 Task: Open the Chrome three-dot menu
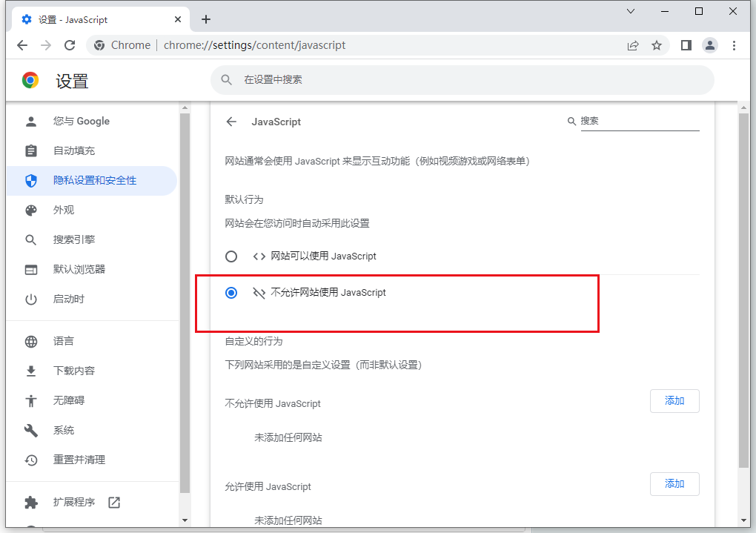click(x=734, y=45)
